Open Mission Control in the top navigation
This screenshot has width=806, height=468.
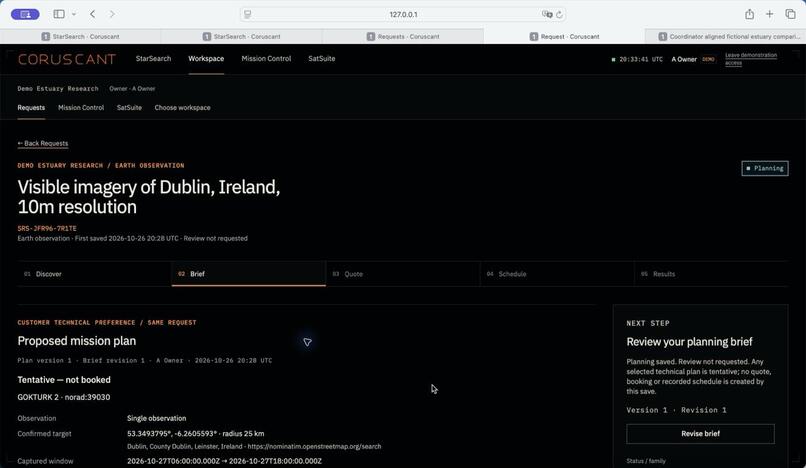coord(266,59)
